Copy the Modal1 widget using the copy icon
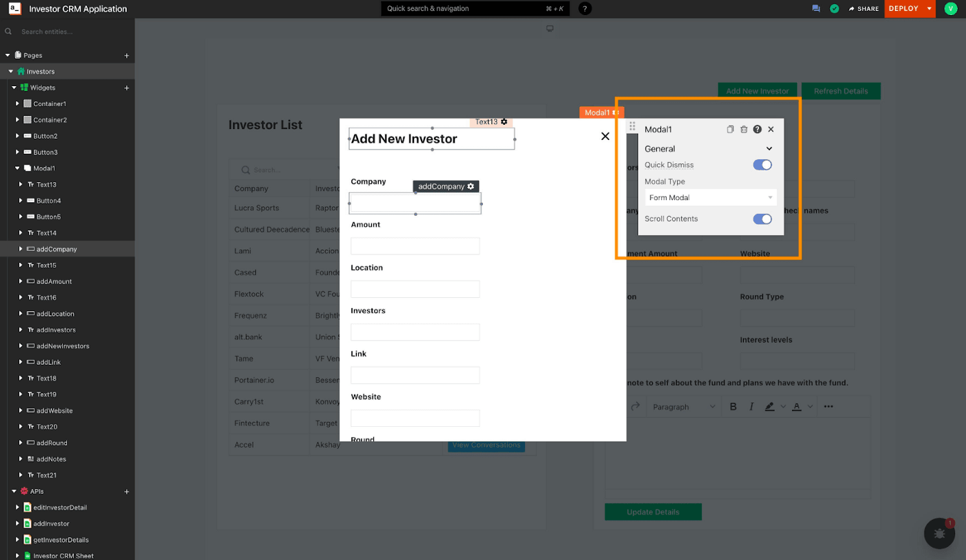The image size is (966, 560). point(730,130)
